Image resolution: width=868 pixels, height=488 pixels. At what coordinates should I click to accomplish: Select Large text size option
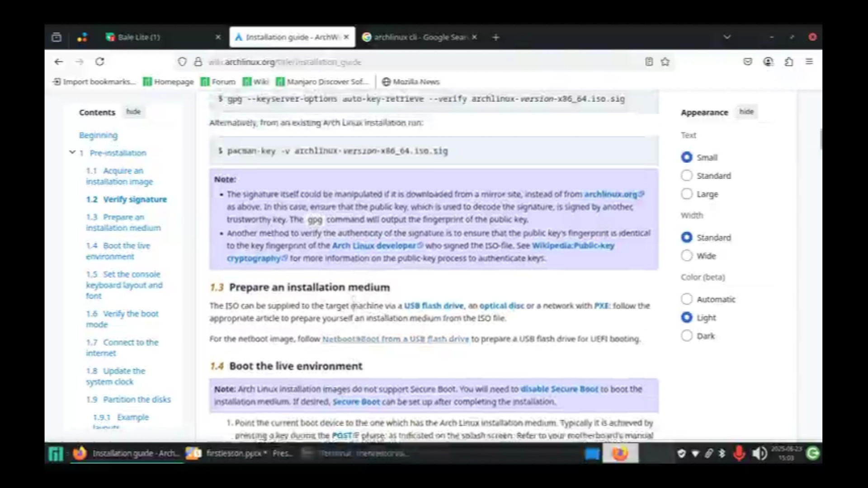click(x=687, y=194)
